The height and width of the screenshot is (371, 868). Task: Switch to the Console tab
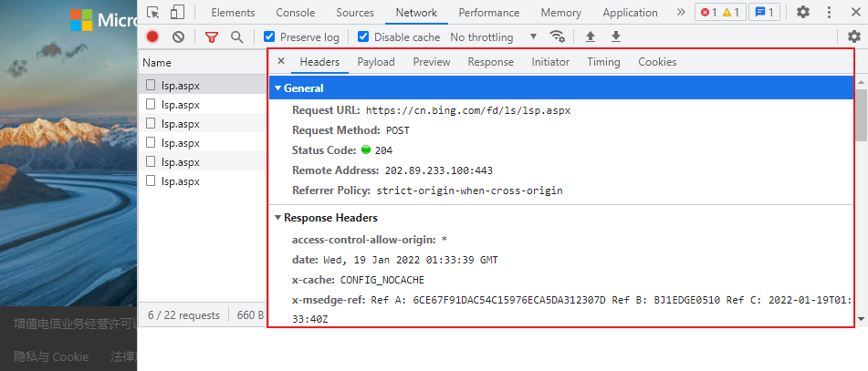pyautogui.click(x=295, y=13)
